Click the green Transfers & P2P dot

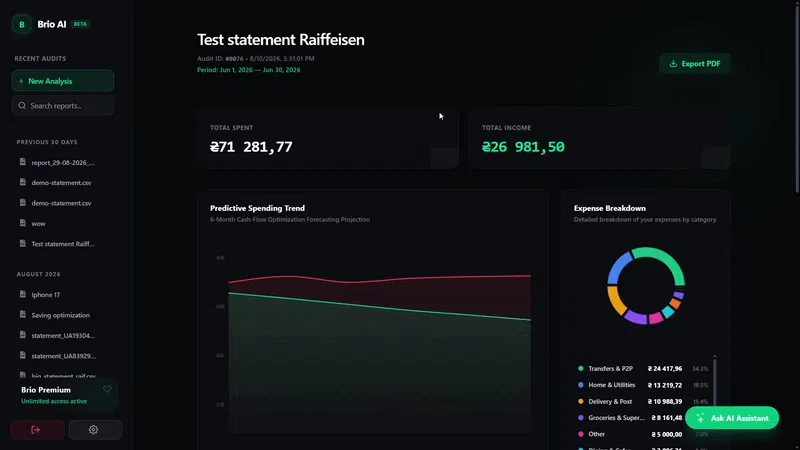click(581, 368)
